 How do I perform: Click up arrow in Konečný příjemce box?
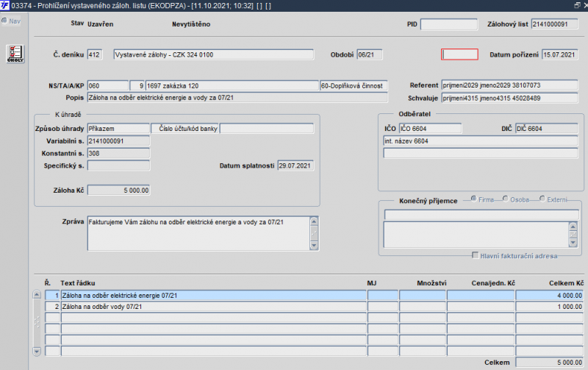click(x=573, y=227)
